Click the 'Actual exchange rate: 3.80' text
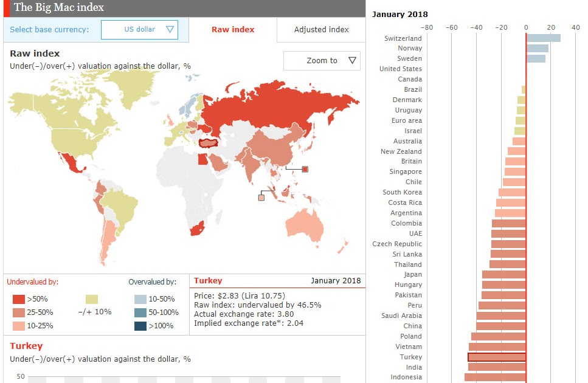The width and height of the screenshot is (588, 383). click(244, 314)
